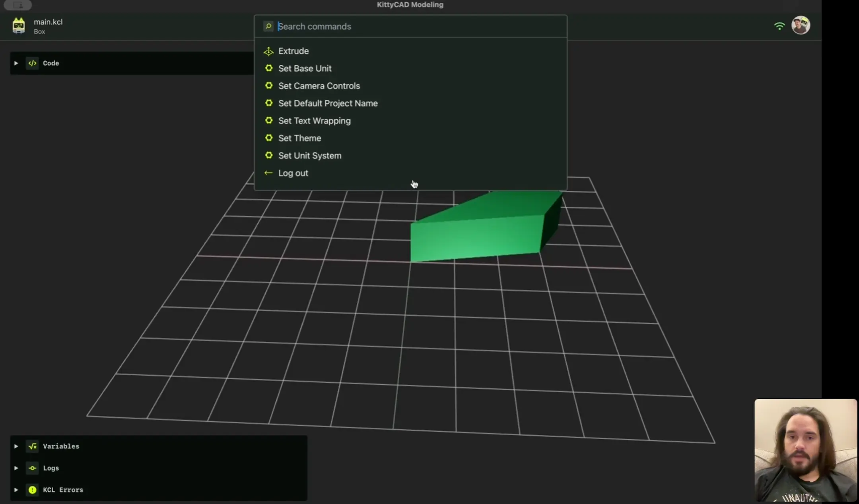Click the Code pane brackets icon
The width and height of the screenshot is (859, 504).
tap(33, 63)
